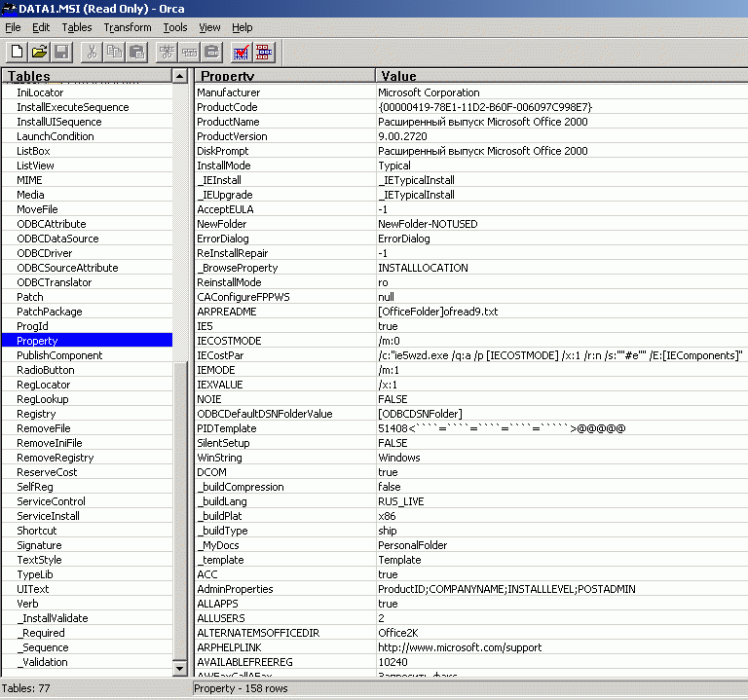The height and width of the screenshot is (700, 748).
Task: Open the Tables menu
Action: pyautogui.click(x=77, y=27)
